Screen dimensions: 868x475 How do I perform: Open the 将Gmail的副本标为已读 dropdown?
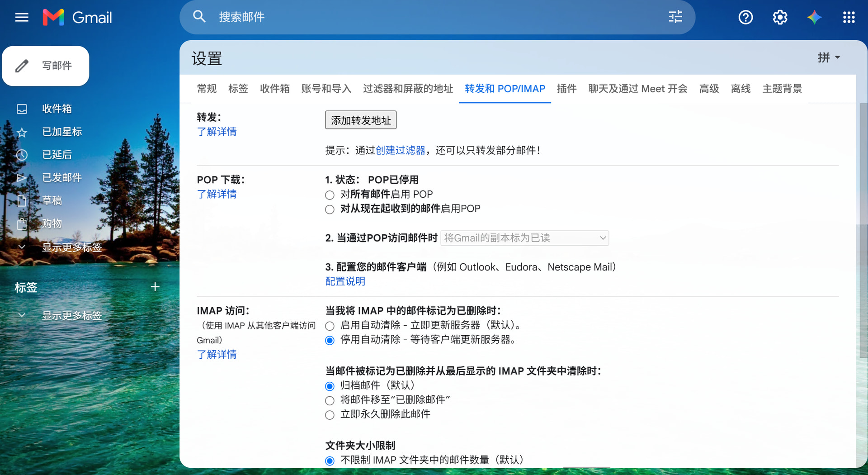(525, 238)
